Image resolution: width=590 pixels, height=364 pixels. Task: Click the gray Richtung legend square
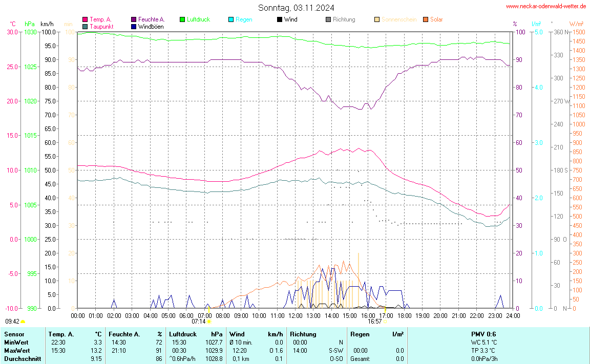click(x=328, y=20)
